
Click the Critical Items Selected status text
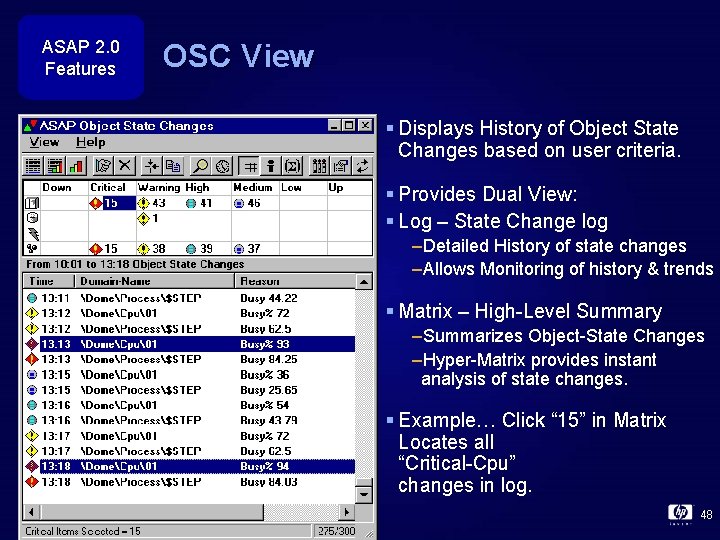pyautogui.click(x=83, y=531)
